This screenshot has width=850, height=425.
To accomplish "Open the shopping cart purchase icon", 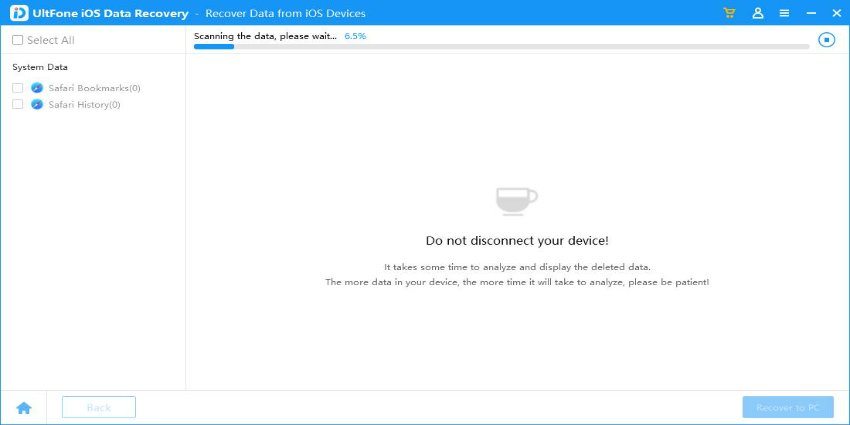I will pos(729,13).
